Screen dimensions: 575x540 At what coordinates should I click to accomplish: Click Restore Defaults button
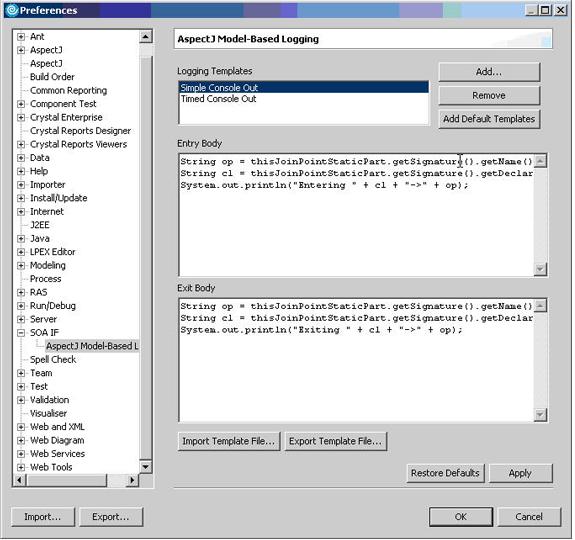[x=446, y=474]
